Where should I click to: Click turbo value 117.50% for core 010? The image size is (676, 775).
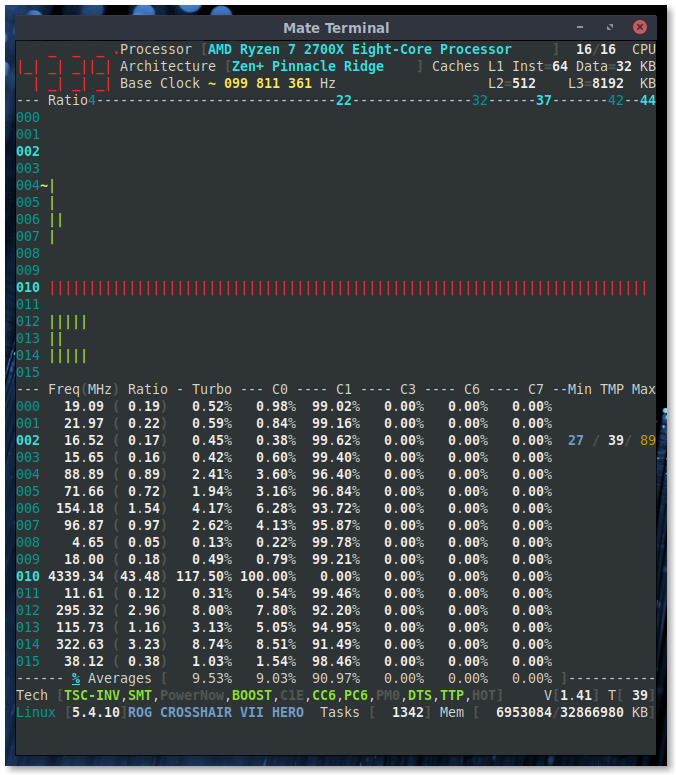[x=204, y=576]
